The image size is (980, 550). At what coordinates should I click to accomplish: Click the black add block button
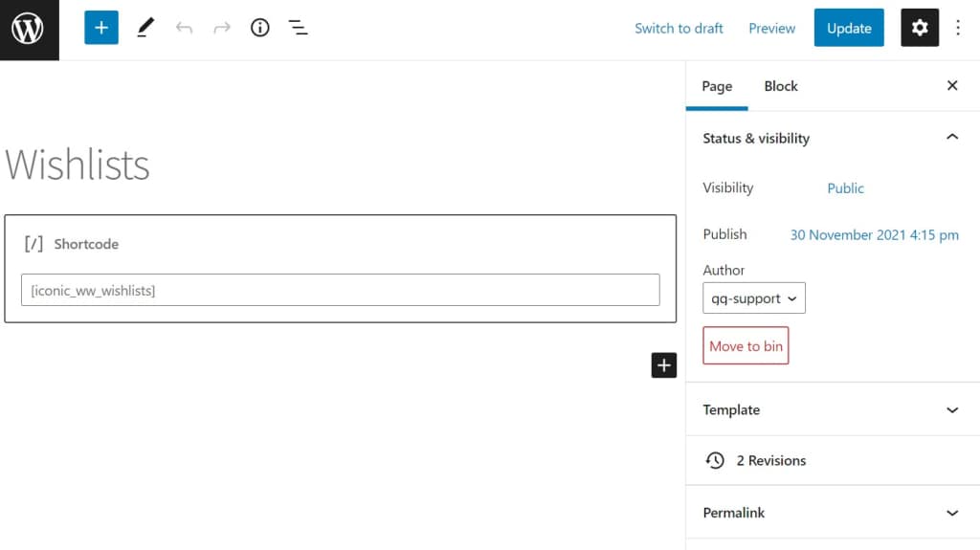pyautogui.click(x=664, y=365)
